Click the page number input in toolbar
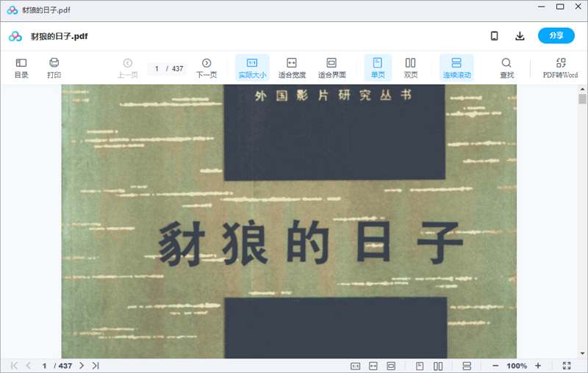 tap(157, 69)
